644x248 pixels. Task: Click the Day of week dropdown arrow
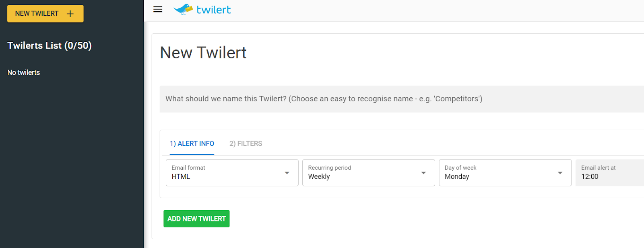pos(559,172)
